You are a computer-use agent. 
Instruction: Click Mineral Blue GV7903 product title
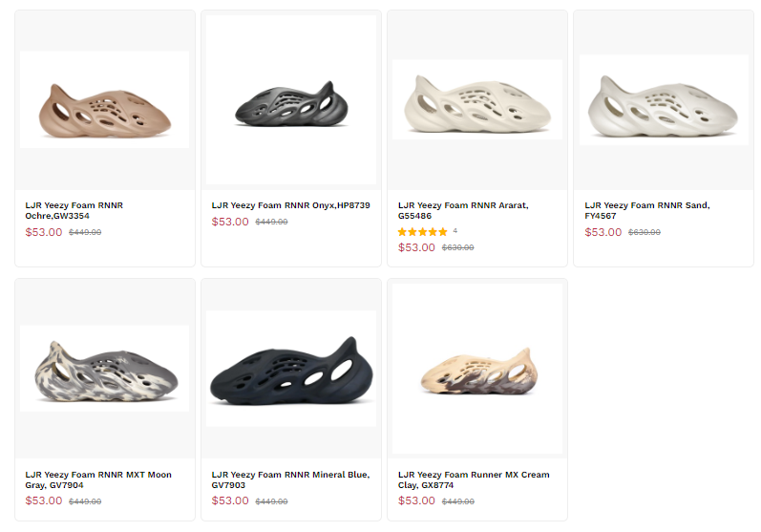290,479
